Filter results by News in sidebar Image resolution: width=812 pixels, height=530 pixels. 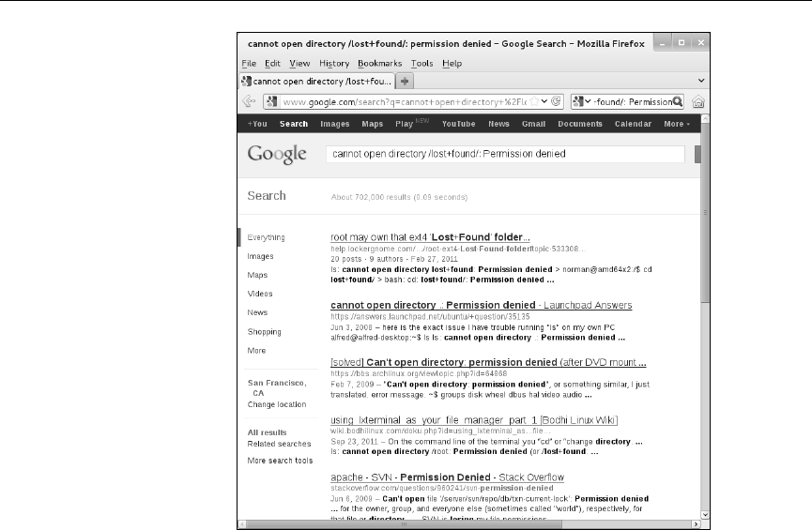tap(257, 312)
